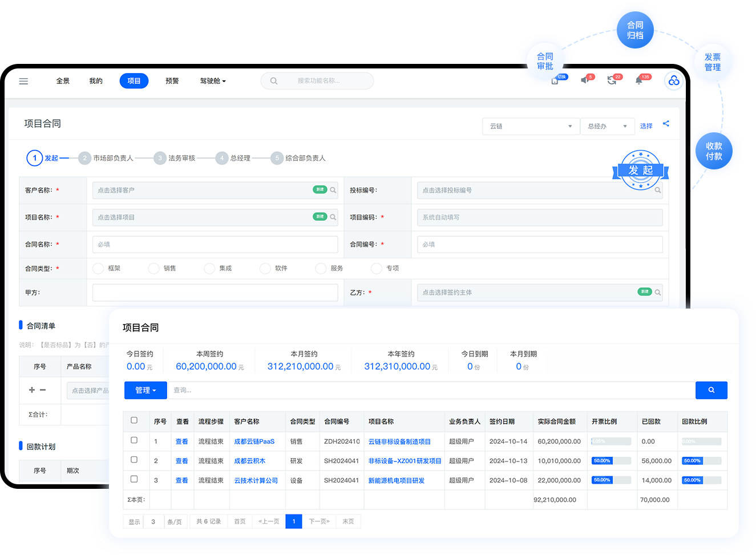Click search icon in 客户名称 field
This screenshot has width=756, height=555.
coord(333,190)
